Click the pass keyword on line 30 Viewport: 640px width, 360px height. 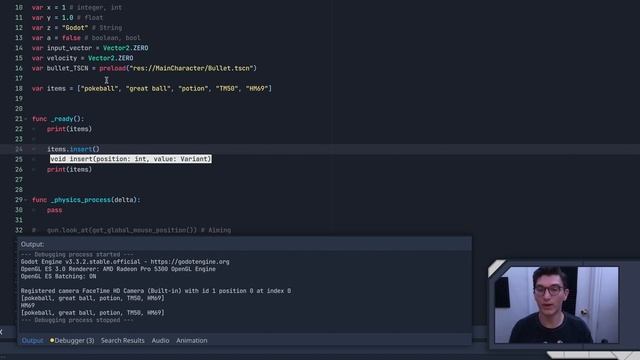(x=54, y=210)
